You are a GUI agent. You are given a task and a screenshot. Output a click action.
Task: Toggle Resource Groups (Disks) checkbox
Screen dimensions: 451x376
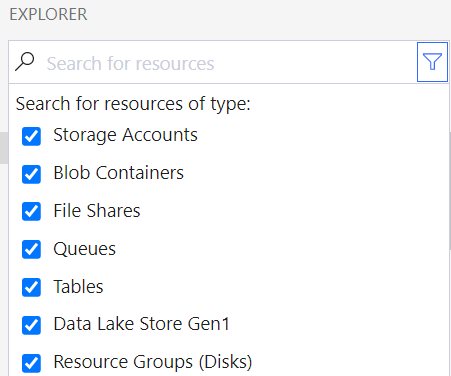(x=31, y=363)
